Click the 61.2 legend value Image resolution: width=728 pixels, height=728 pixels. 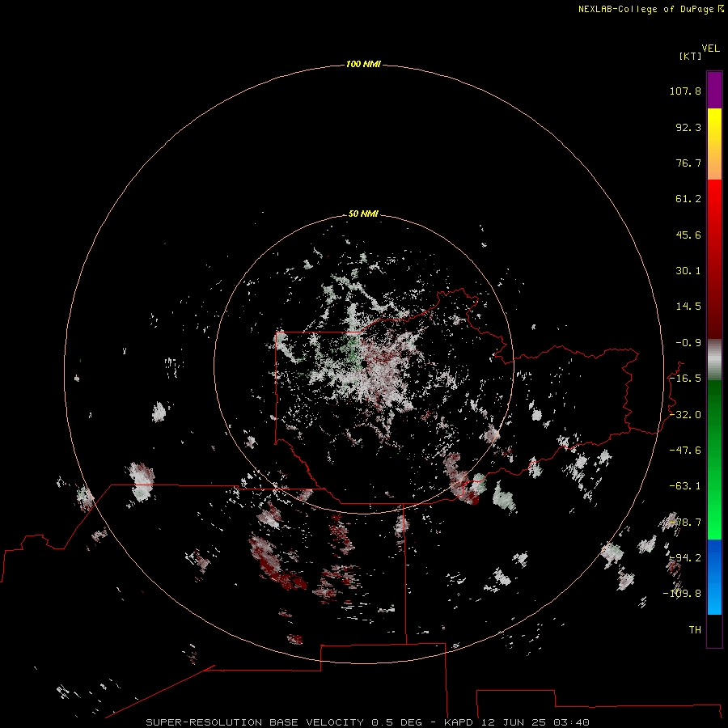pos(688,199)
